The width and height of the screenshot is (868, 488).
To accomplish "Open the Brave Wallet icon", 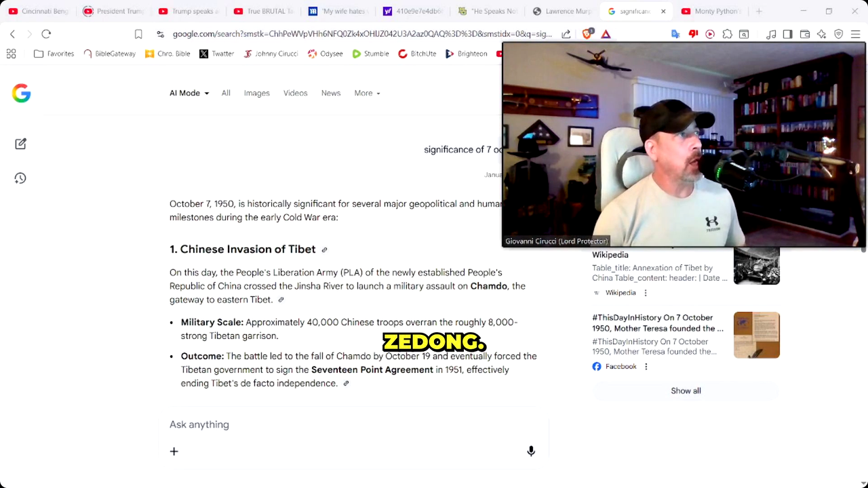I will tap(805, 34).
